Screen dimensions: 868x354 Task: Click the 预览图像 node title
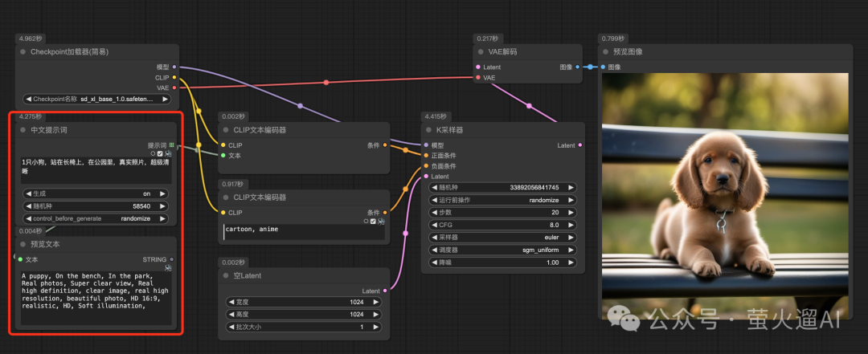tap(628, 51)
